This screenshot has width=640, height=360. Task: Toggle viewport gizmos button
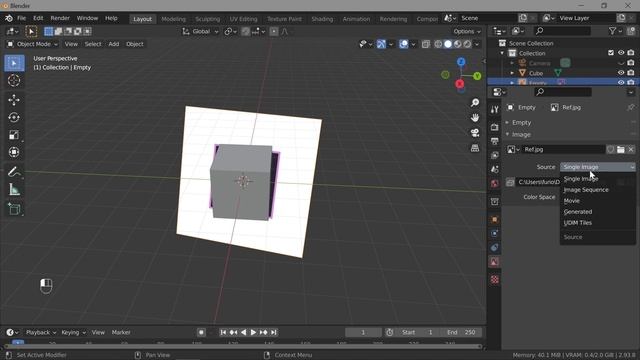tap(381, 44)
